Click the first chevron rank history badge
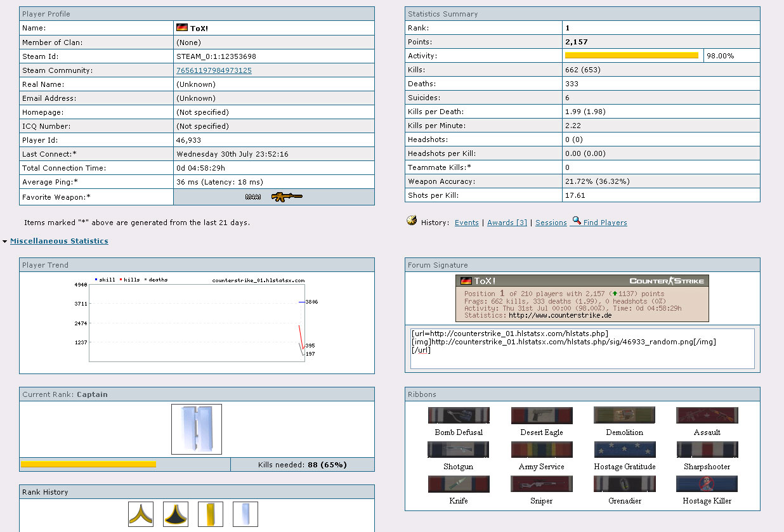 coord(141,514)
